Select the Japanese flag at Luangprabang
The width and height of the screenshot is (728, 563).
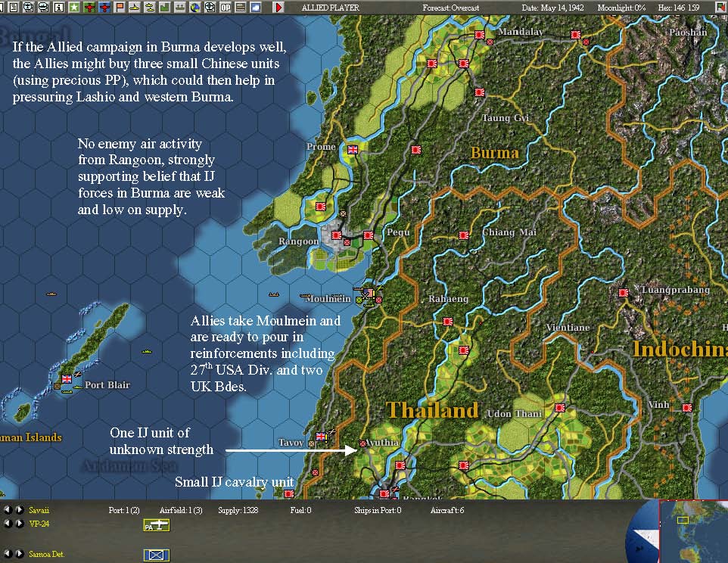624,292
